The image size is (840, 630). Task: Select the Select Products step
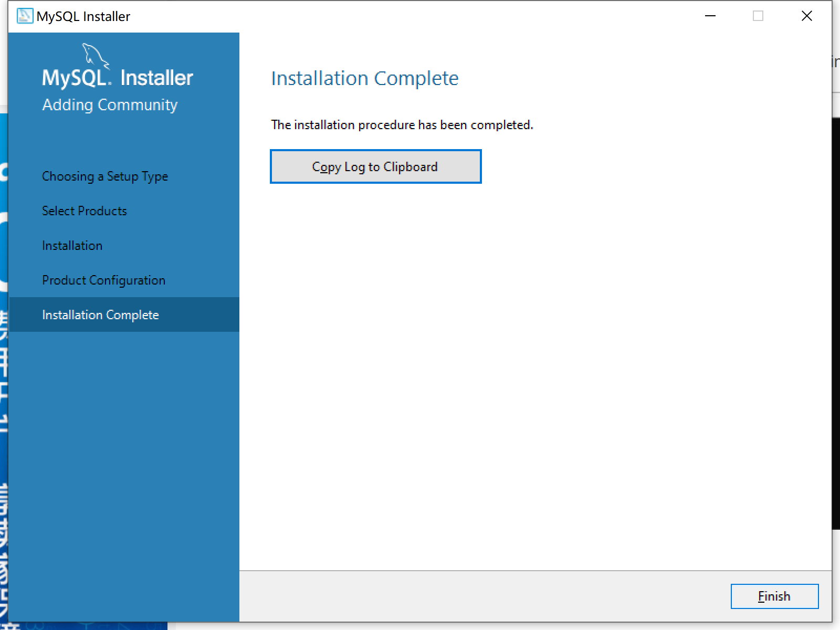pyautogui.click(x=85, y=211)
